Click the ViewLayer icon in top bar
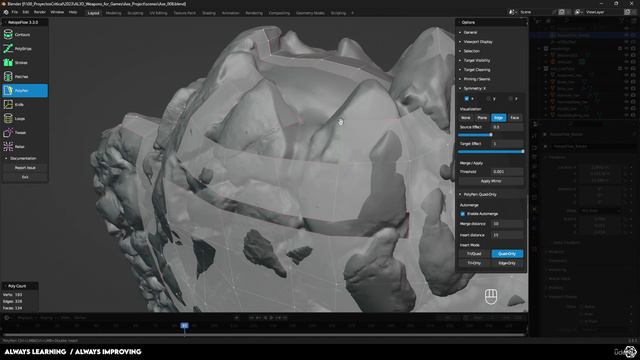 (578, 12)
